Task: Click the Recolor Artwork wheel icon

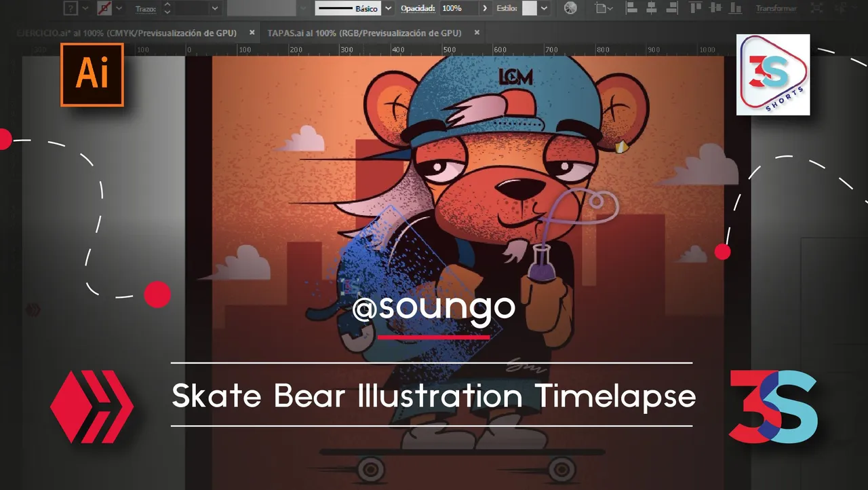Action: (x=570, y=8)
